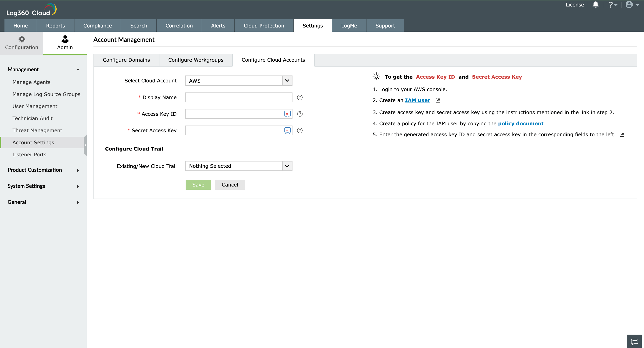Click the Access Key ID help icon
The width and height of the screenshot is (644, 348).
click(x=300, y=114)
